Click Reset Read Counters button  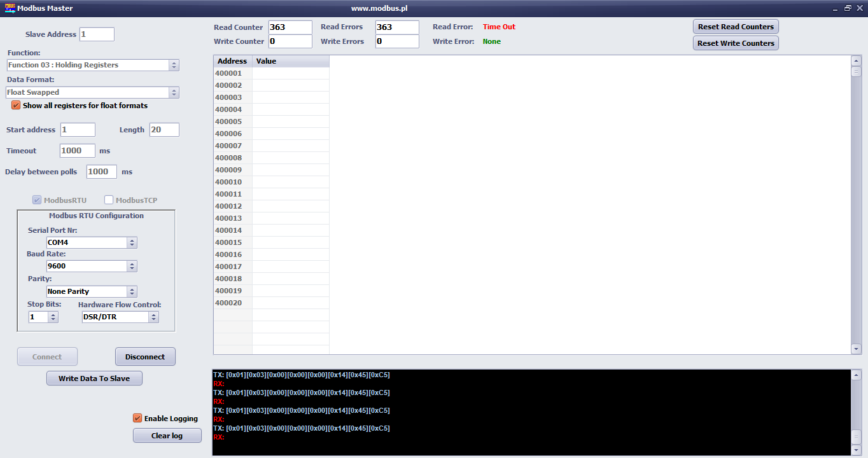(x=736, y=27)
